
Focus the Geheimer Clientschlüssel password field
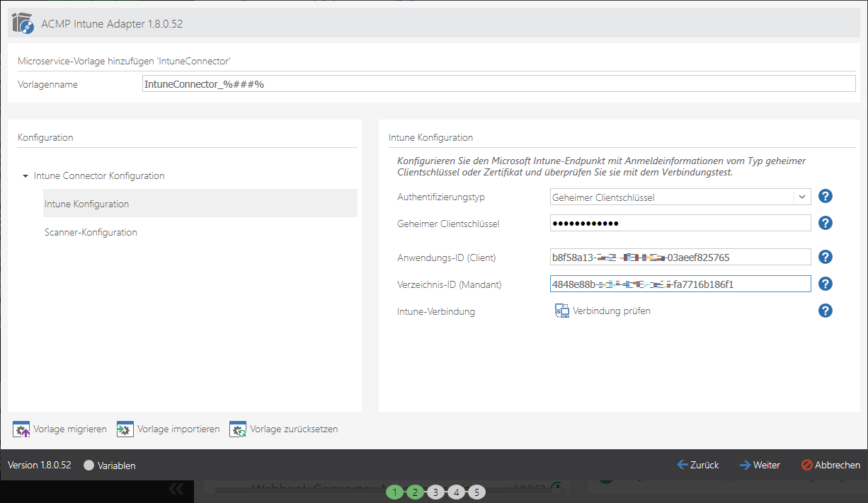coord(680,224)
